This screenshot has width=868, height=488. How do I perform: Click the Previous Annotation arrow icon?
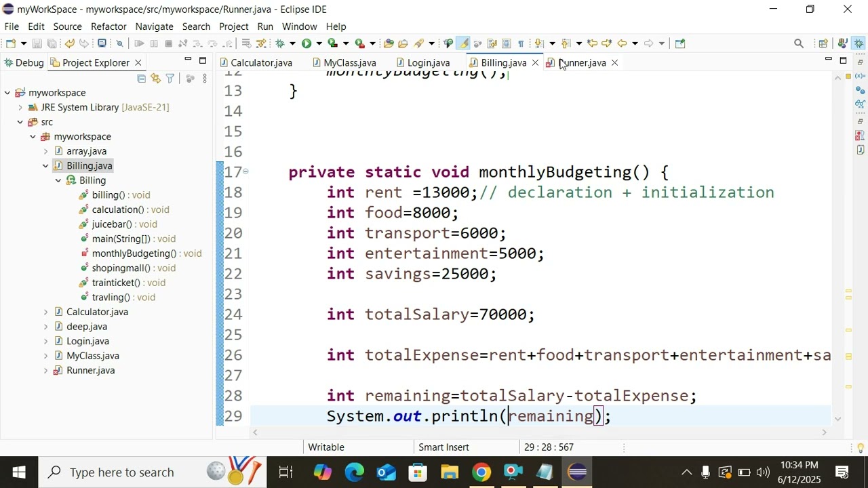pos(566,43)
